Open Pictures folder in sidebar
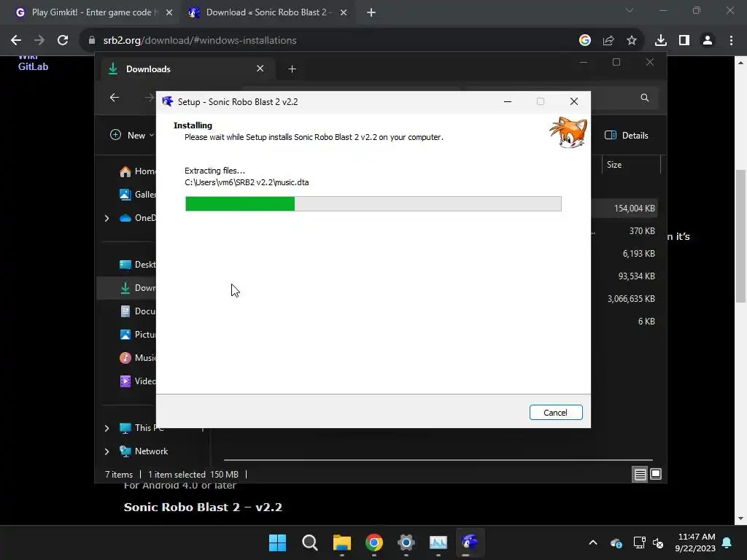This screenshot has height=560, width=747. click(x=137, y=334)
